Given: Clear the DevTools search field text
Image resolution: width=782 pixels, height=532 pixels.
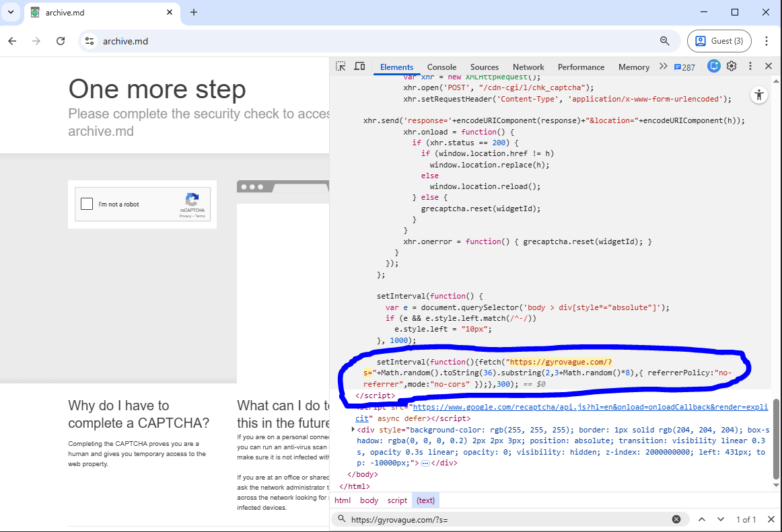Looking at the screenshot, I should click(676, 519).
